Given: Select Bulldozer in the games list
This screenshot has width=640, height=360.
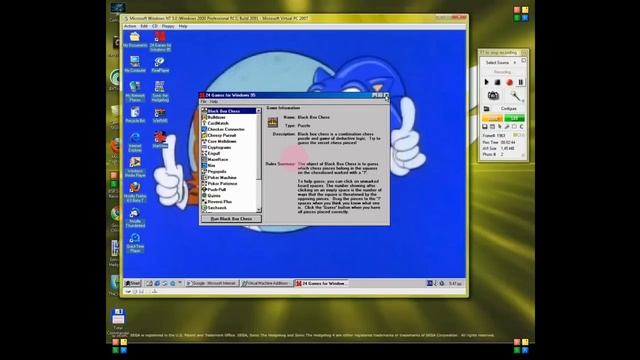Looking at the screenshot, I should tap(216, 117).
